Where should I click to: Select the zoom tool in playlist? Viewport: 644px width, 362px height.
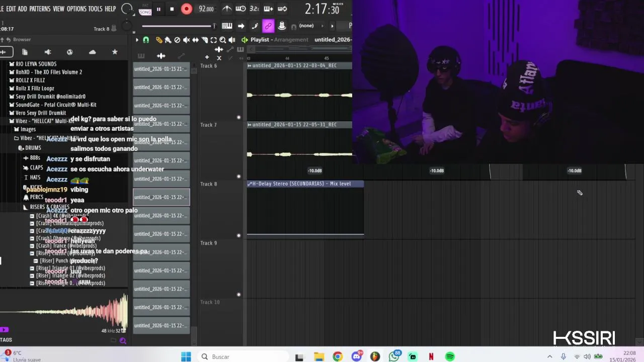coord(222,40)
